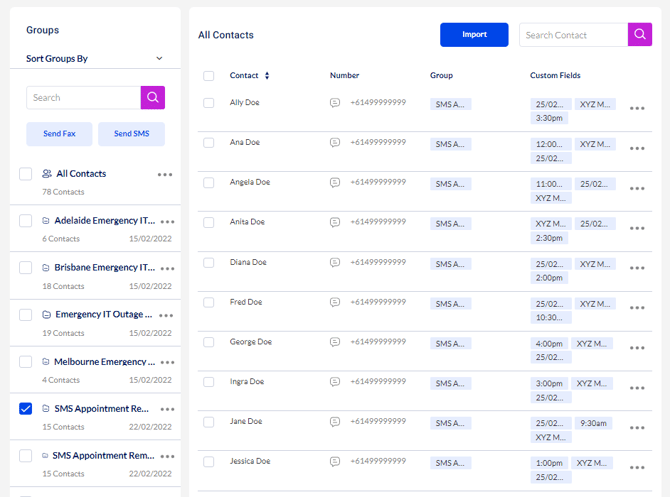Tick the checkbox for Angela Doe
Screen dimensions: 670x497
tap(209, 183)
